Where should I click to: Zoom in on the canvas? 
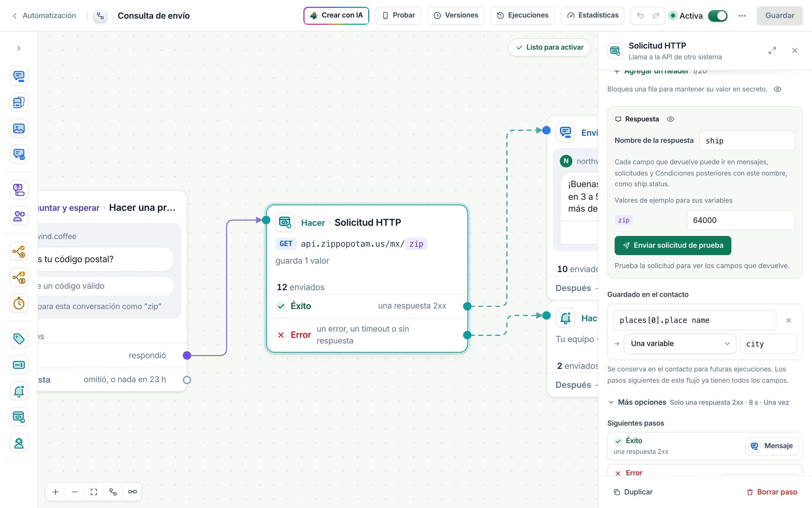(x=56, y=492)
